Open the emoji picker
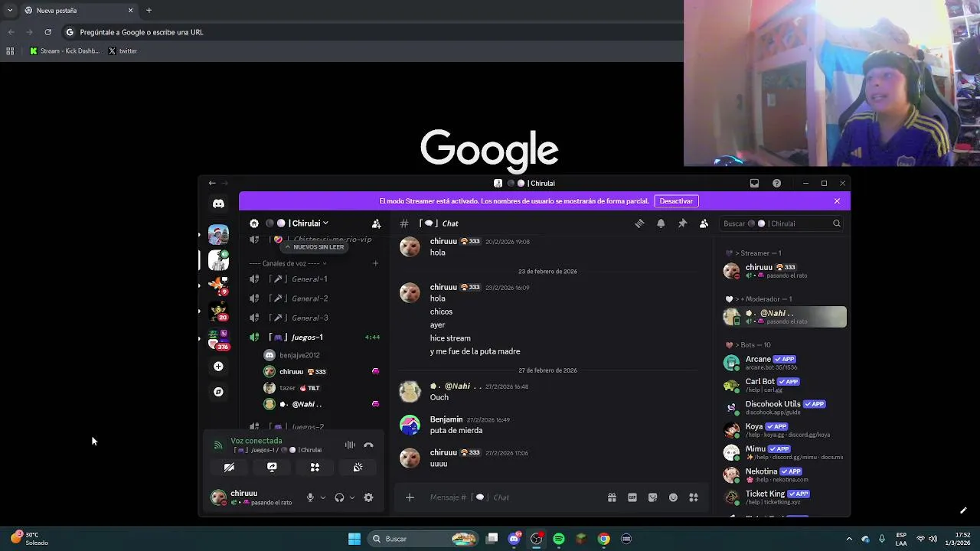980x551 pixels. point(673,497)
